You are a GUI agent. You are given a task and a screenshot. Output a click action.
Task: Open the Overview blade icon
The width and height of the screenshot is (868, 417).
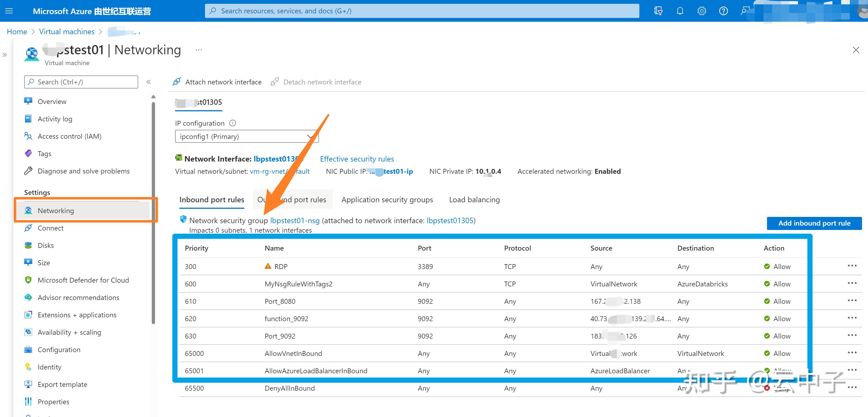click(x=28, y=101)
